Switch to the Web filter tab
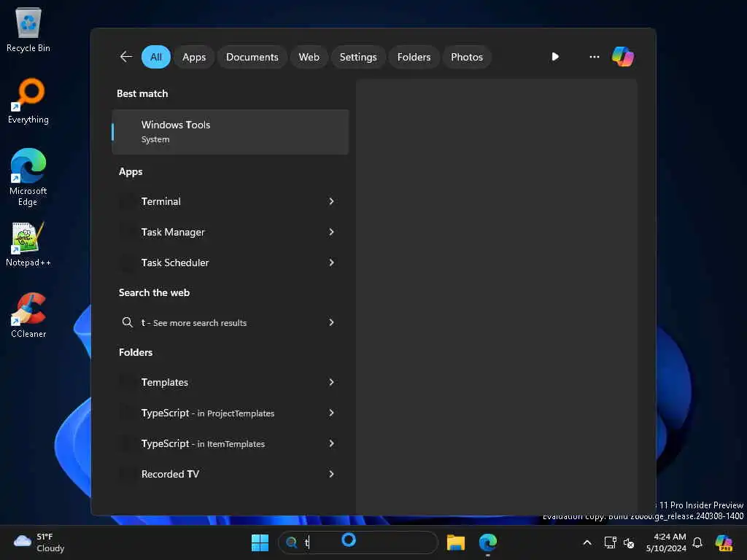Viewport: 747px width, 560px height. [x=309, y=57]
